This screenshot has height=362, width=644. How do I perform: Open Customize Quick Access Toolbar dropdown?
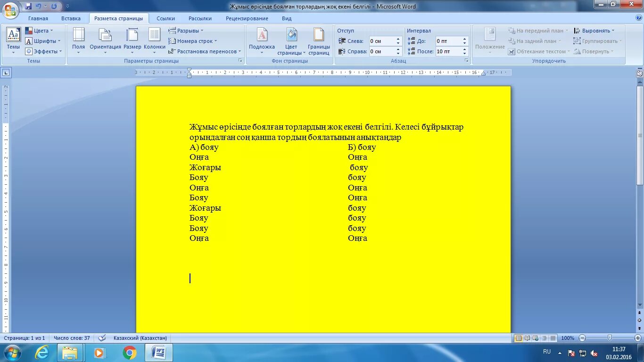pos(67,6)
